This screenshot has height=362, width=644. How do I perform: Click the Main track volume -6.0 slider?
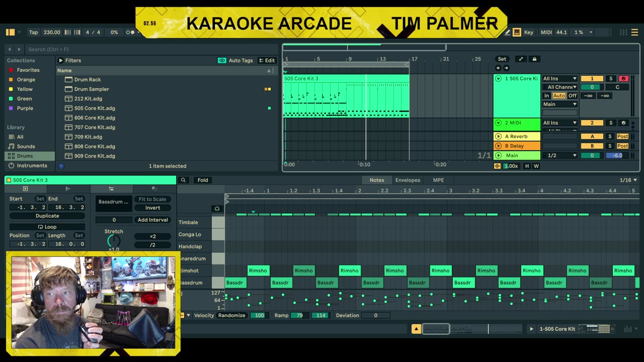pyautogui.click(x=617, y=155)
